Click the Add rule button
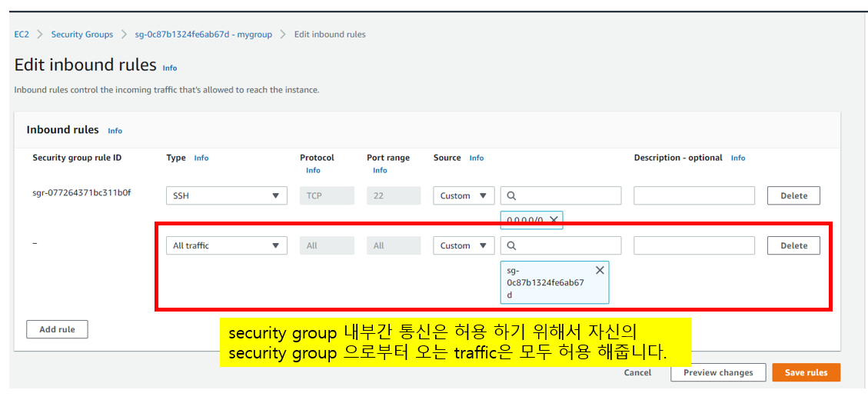Image resolution: width=868 pixels, height=400 pixels. click(x=57, y=329)
